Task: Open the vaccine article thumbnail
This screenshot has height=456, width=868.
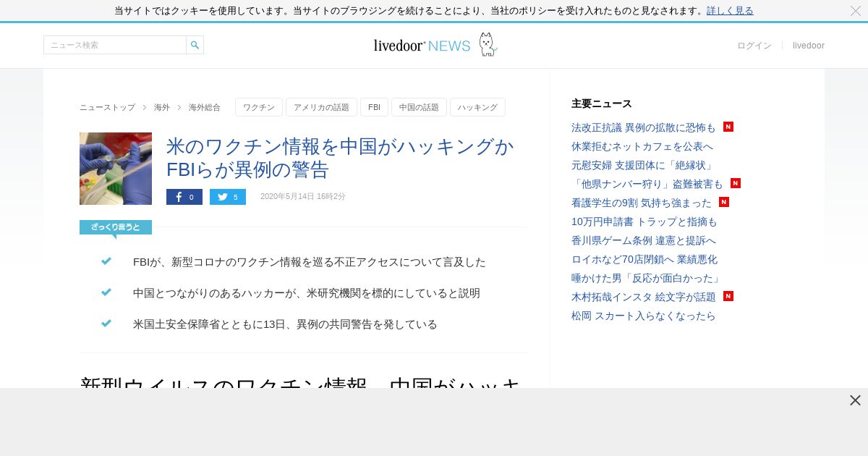Action: click(116, 169)
